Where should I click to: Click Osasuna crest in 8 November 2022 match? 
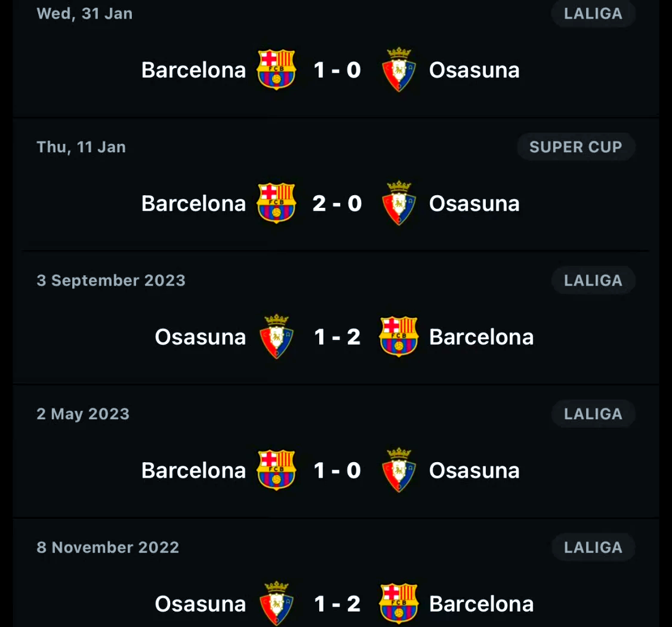coord(276,603)
